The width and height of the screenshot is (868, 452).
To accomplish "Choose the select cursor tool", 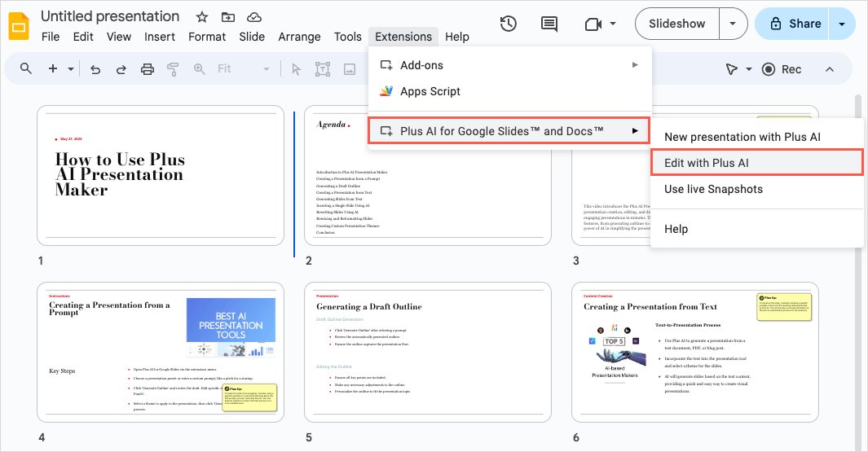I will click(296, 69).
